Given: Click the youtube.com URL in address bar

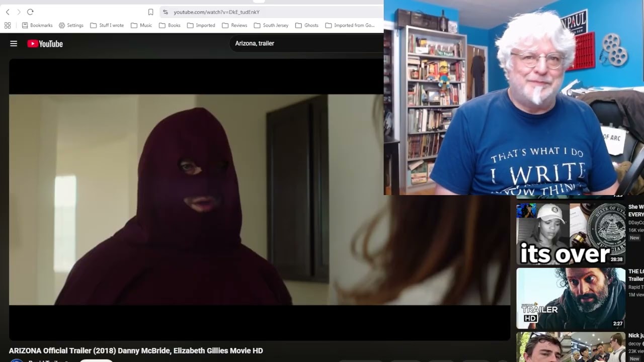Looking at the screenshot, I should tap(216, 12).
